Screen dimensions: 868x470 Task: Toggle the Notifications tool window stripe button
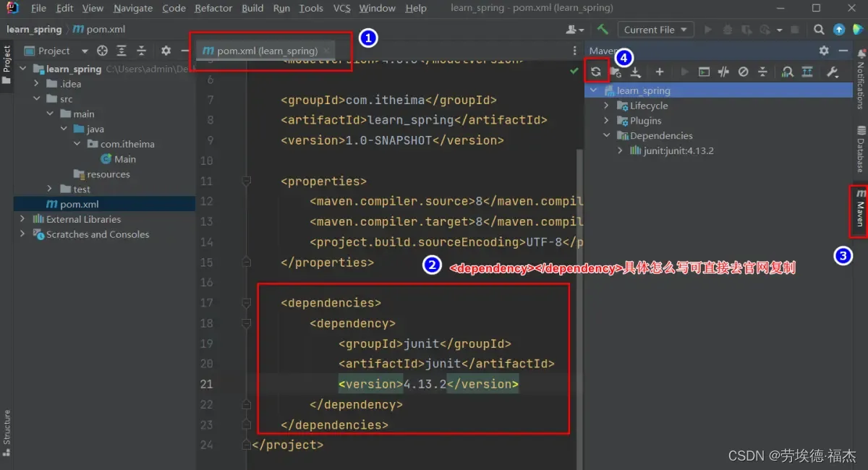coord(861,79)
